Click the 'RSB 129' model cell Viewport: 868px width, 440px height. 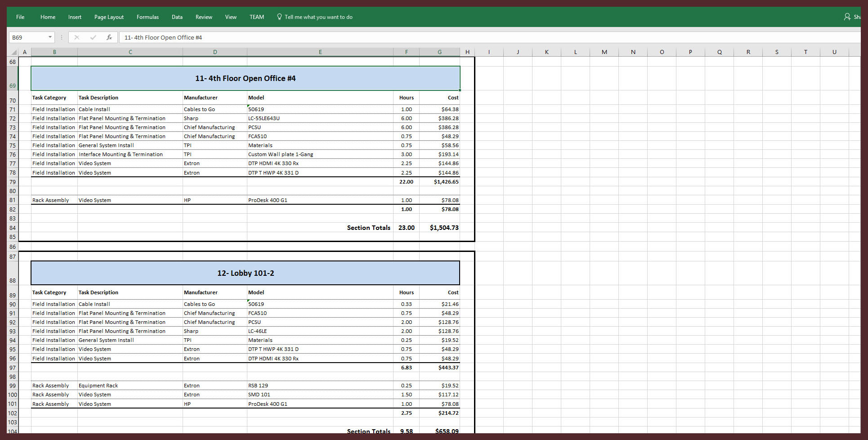coord(320,386)
